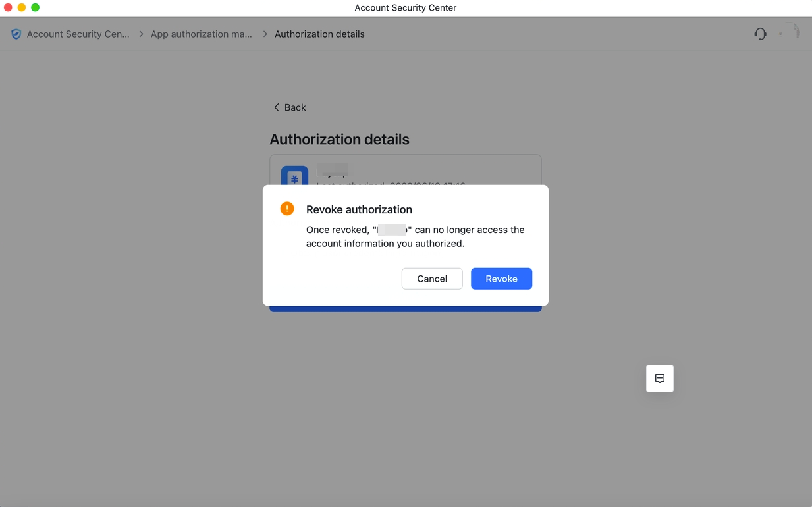Image resolution: width=812 pixels, height=507 pixels.
Task: Click the Account Security Center title bar
Action: point(405,7)
